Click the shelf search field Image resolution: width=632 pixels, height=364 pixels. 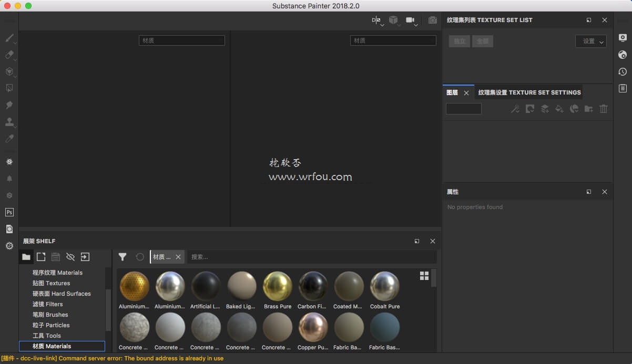[312, 257]
